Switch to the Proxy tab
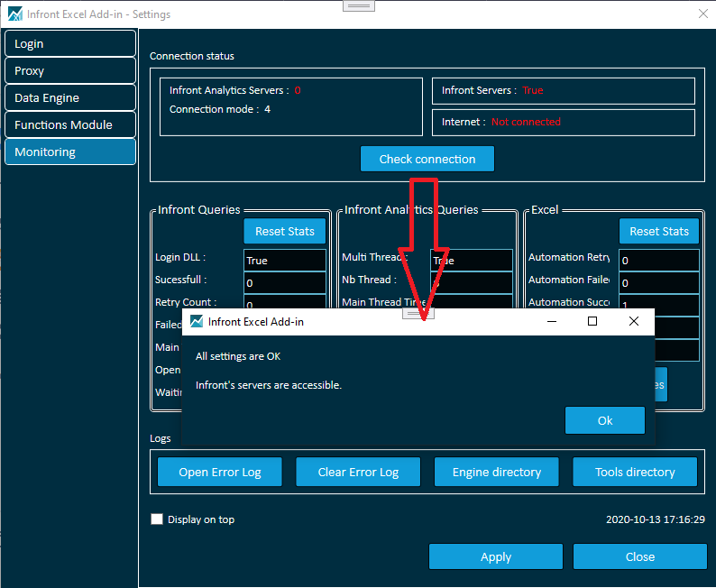 click(x=70, y=71)
